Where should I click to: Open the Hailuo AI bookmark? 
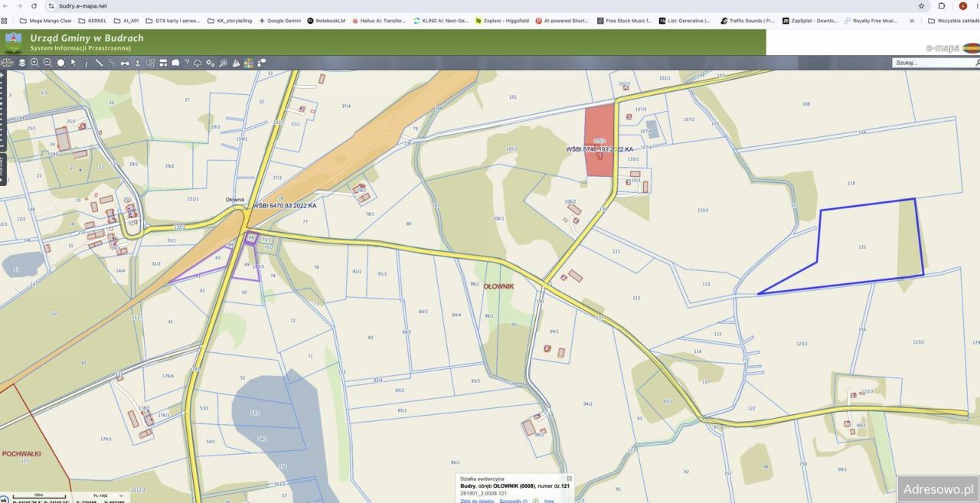379,21
